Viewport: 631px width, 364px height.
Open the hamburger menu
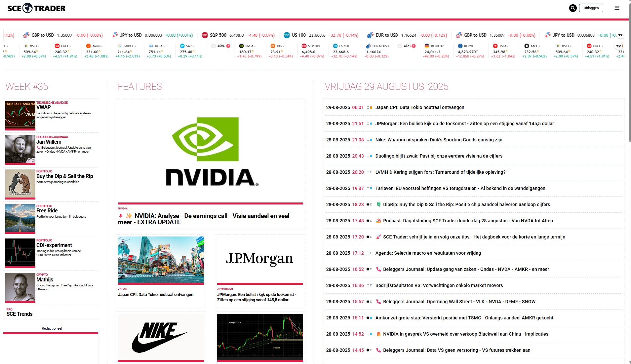coord(617,8)
